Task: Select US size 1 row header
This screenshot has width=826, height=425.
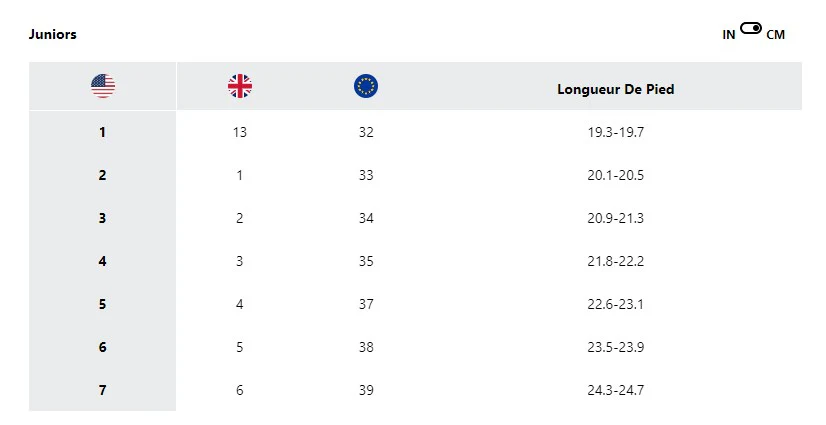Action: tap(103, 132)
